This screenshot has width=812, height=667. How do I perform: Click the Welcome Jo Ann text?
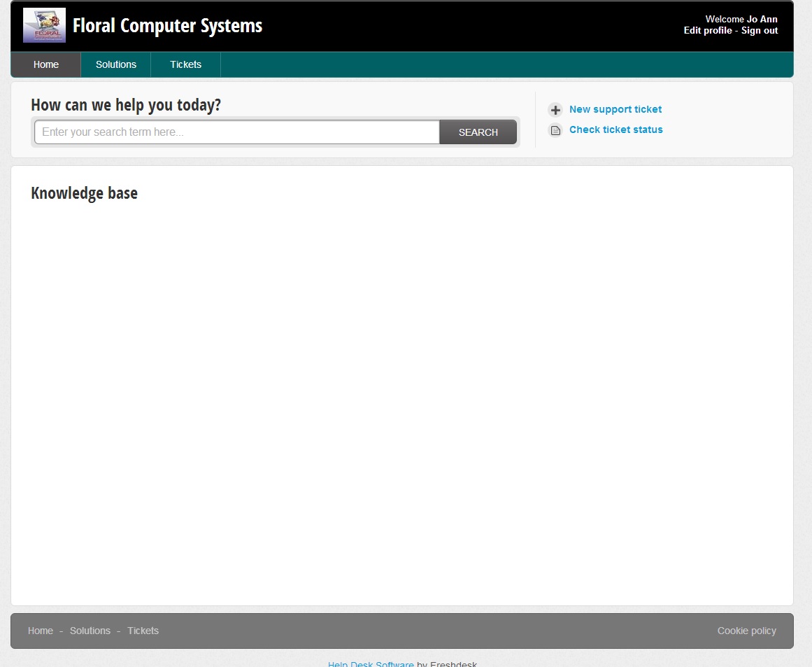coord(741,19)
